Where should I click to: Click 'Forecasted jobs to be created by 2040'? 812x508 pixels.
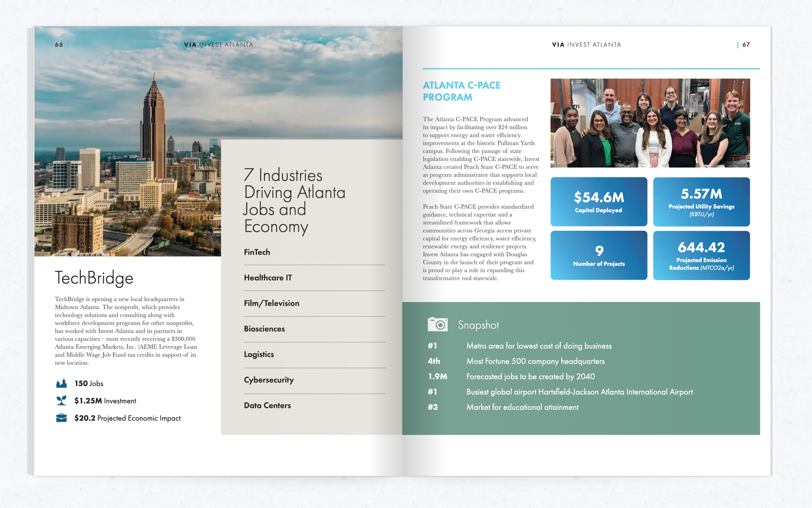pyautogui.click(x=531, y=377)
